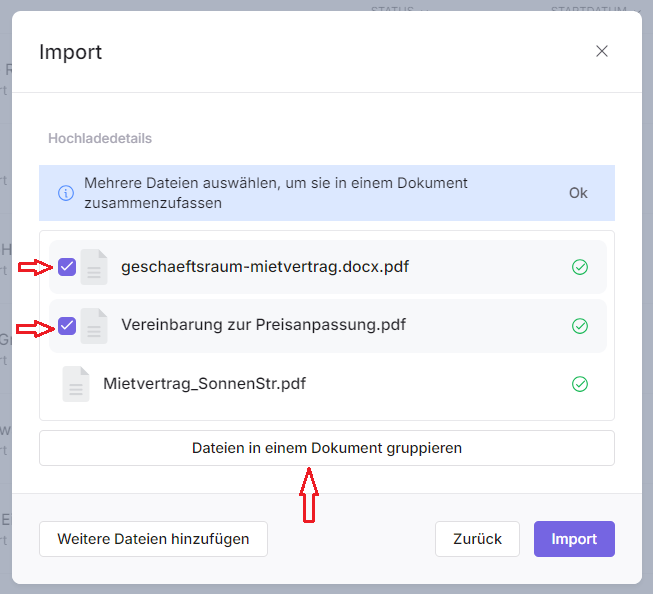Click green checkmark for geschaeftsraum-mietvertrag.docx.pdf
The width and height of the screenshot is (654, 594).
(579, 267)
